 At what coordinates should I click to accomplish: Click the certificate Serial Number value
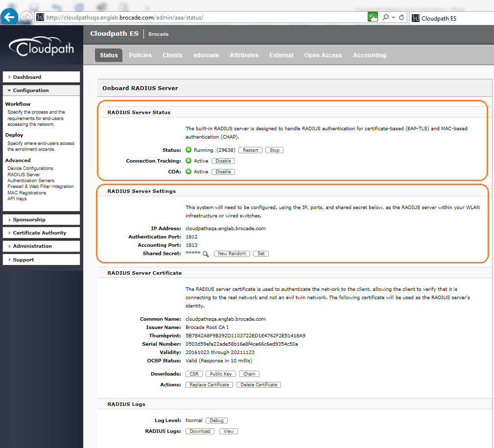click(x=242, y=344)
